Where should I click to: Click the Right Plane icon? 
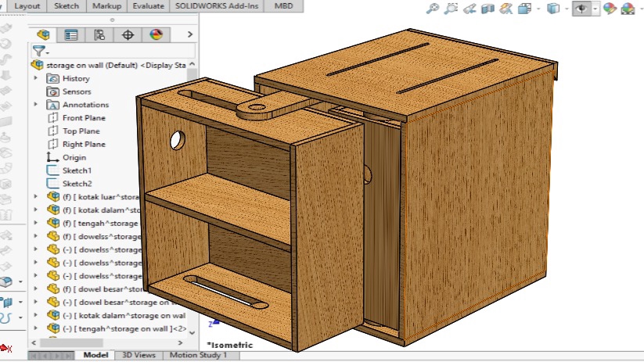(52, 144)
